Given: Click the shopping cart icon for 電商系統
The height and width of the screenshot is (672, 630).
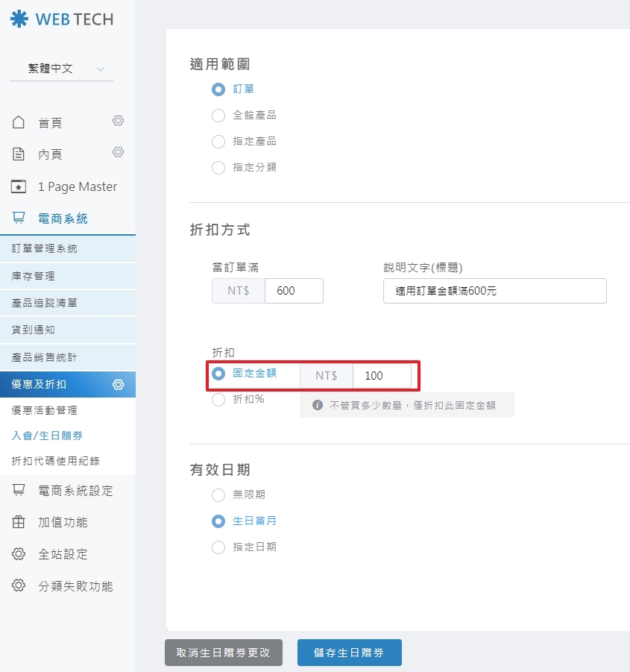Looking at the screenshot, I should pyautogui.click(x=19, y=218).
